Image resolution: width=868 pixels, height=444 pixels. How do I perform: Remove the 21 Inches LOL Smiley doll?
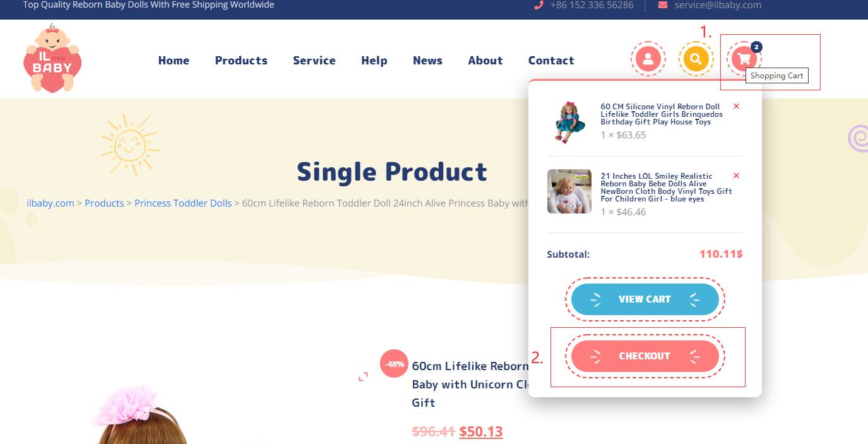click(x=736, y=176)
